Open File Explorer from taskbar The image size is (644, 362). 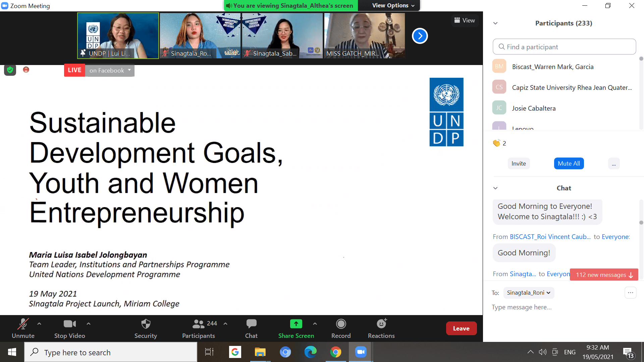[x=260, y=352]
